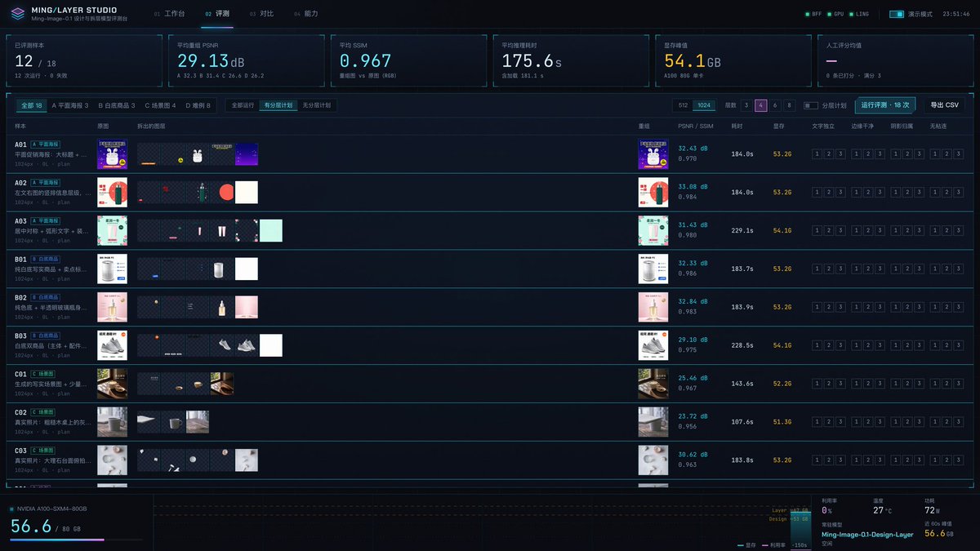This screenshot has width=980, height=551.
Task: Set layer count to 6
Action: (775, 105)
